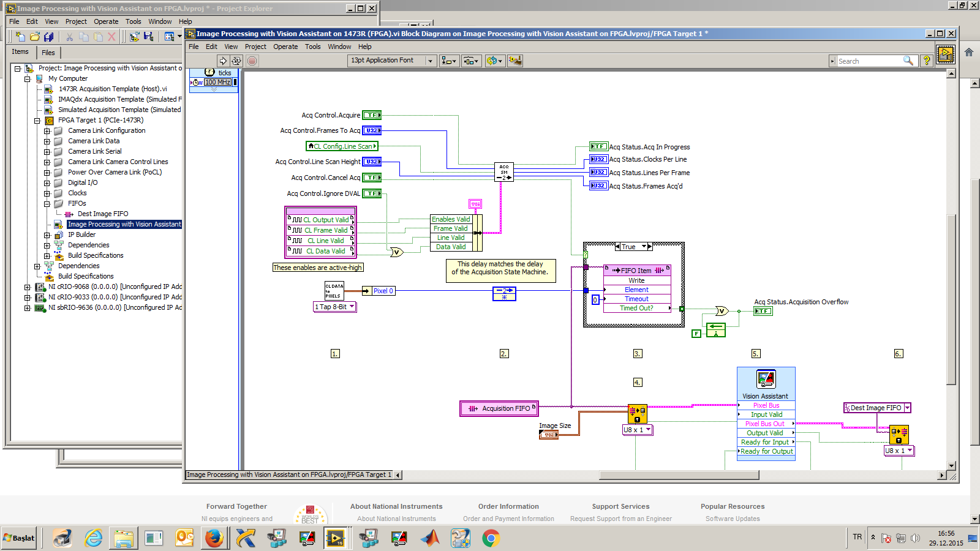Click the Abort Execution stop button
Image resolution: width=980 pixels, height=551 pixels.
coord(252,61)
